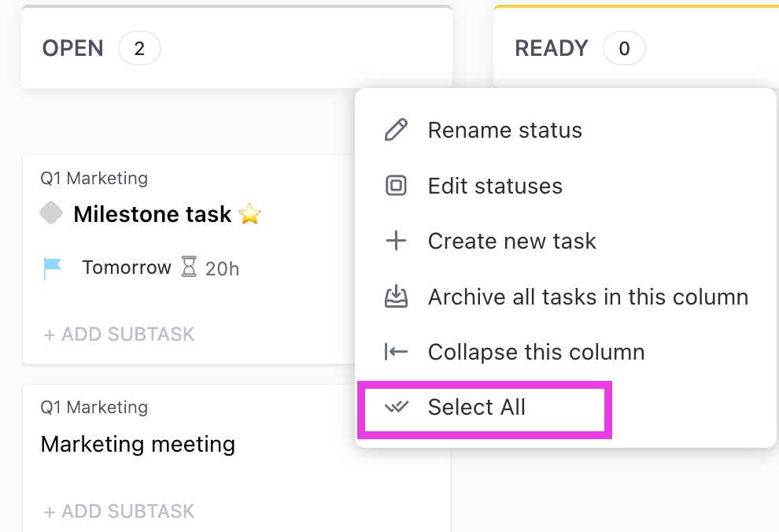Select Edit statuses menu entry
Screen dimensions: 779x532
pos(495,186)
